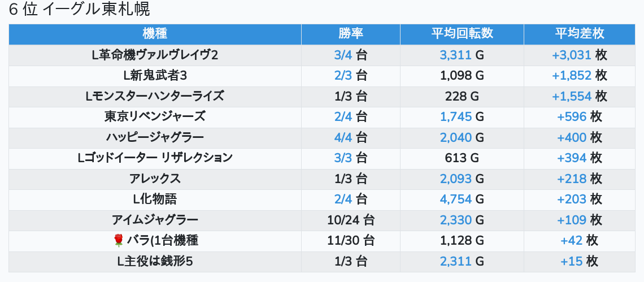This screenshot has width=644, height=282.
Task: Click the アレックス machine name
Action: point(155,179)
